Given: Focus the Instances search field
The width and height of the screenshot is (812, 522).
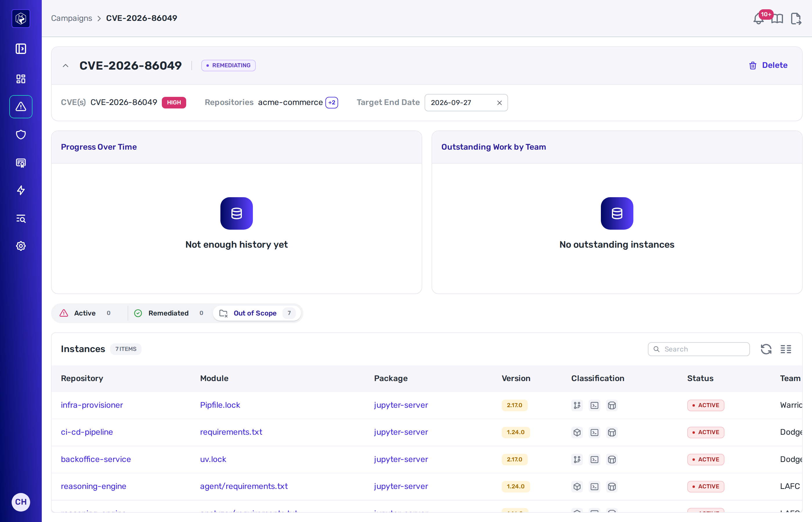Looking at the screenshot, I should click(x=699, y=349).
